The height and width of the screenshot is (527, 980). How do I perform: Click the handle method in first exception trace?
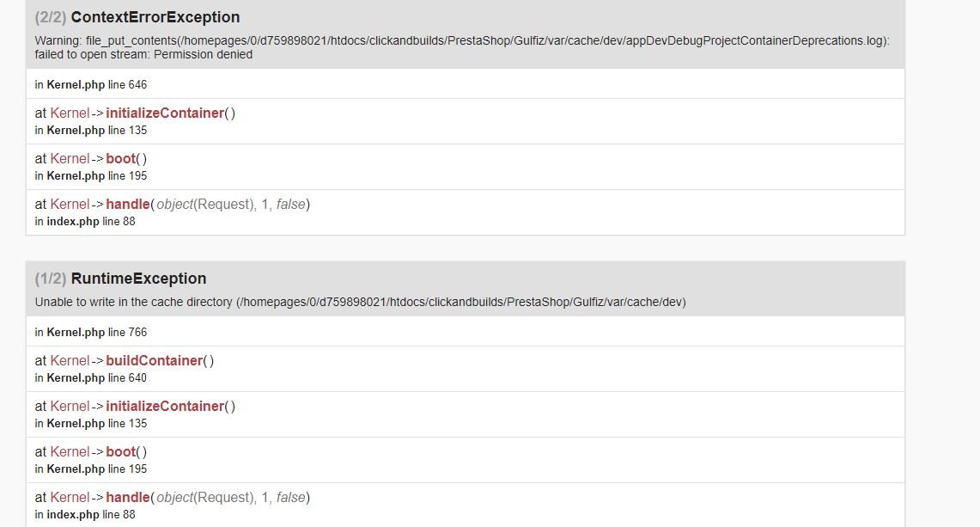(128, 205)
